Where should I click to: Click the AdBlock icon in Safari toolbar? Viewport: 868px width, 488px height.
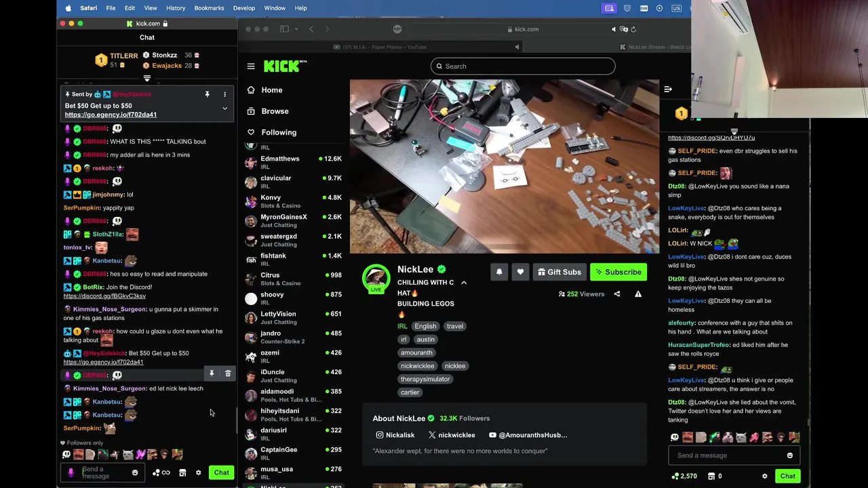pos(397,29)
